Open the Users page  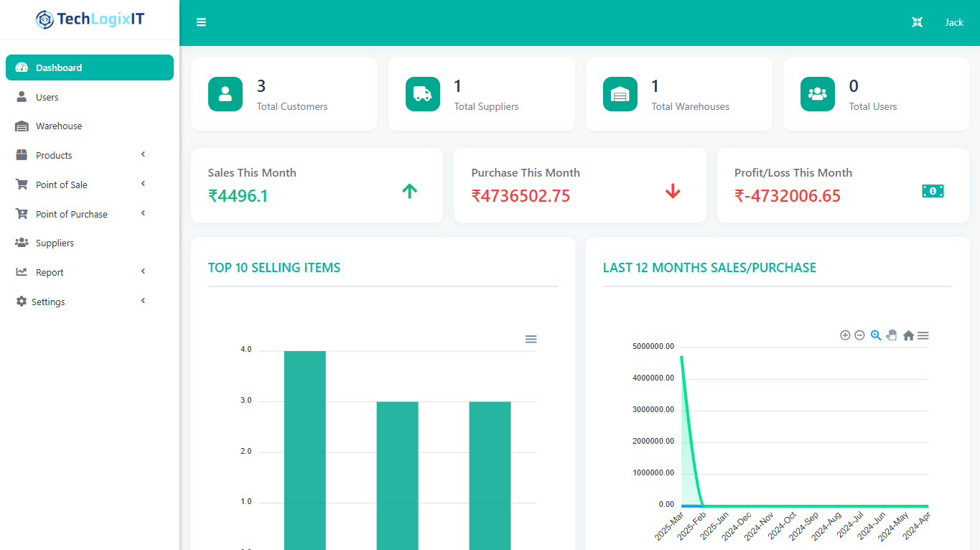[x=47, y=97]
